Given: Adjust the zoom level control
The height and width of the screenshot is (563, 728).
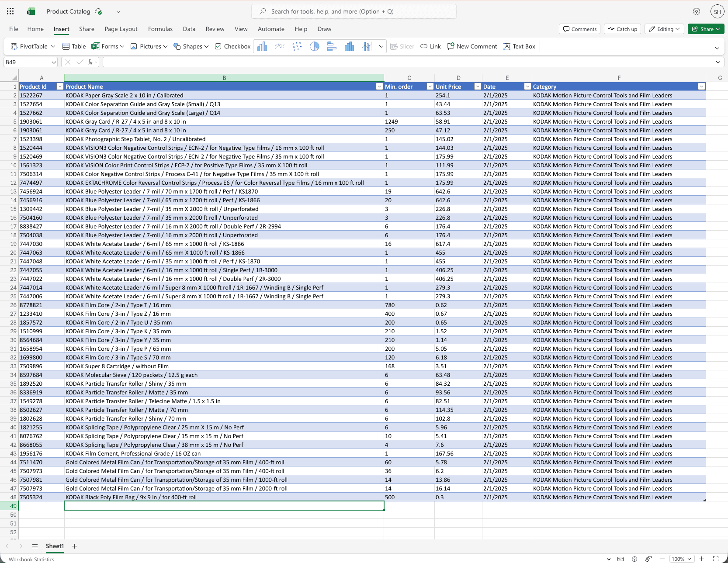Looking at the screenshot, I should [681, 559].
